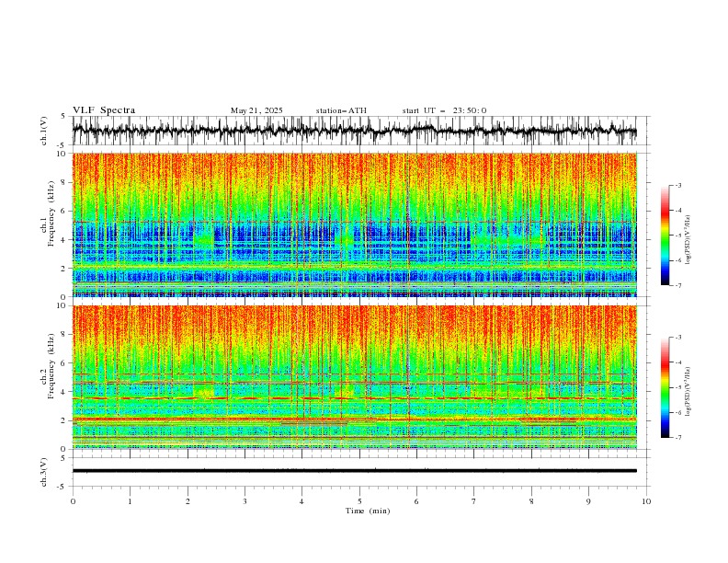728x563 pixels.
Task: Click the 'Time (min)' axis label
Action: tap(368, 511)
